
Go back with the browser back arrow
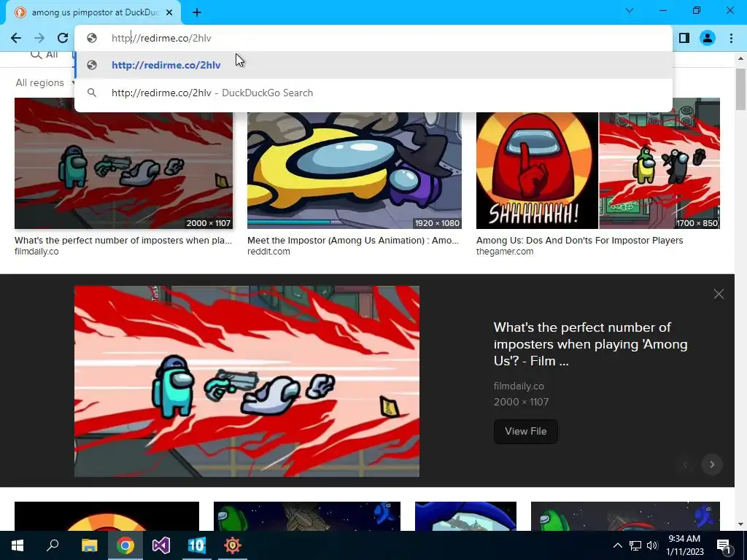pyautogui.click(x=16, y=38)
